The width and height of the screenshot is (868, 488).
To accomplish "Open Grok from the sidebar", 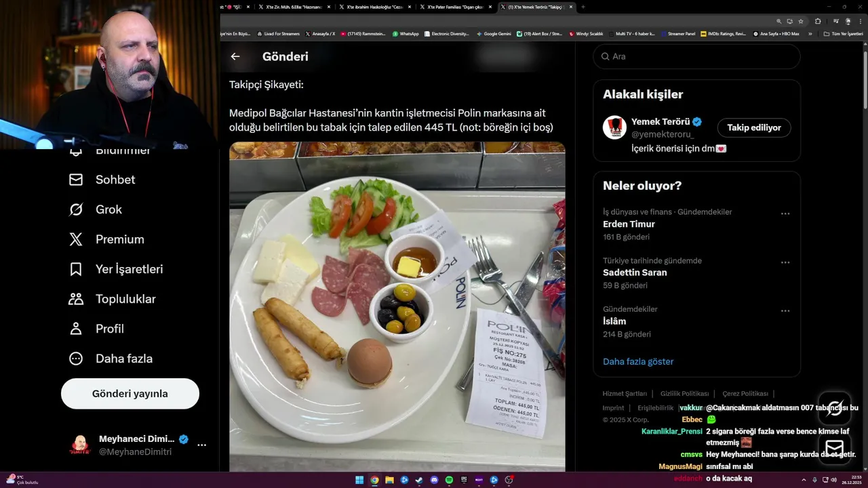I will pyautogui.click(x=96, y=209).
